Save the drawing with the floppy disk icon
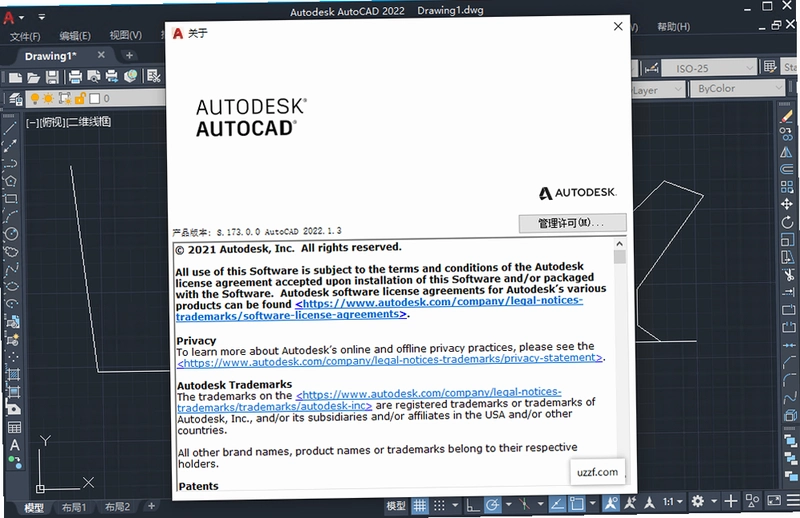Viewport: 800px width, 518px height. (52, 77)
